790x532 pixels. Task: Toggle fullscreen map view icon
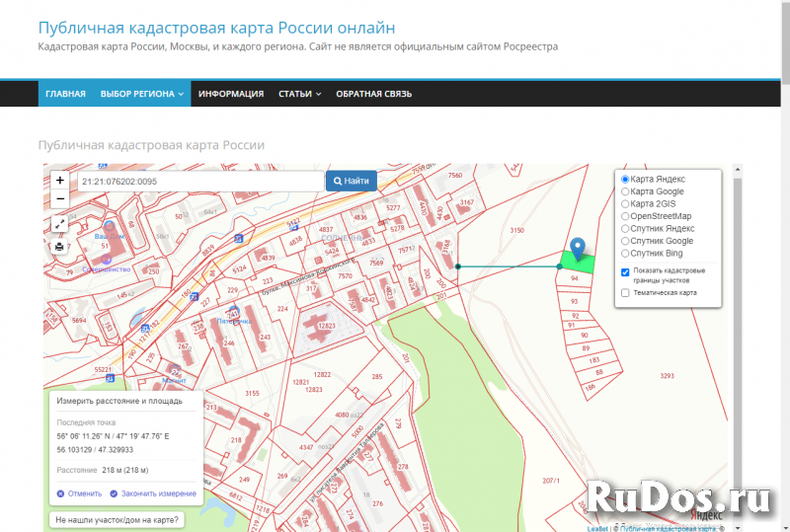point(59,224)
